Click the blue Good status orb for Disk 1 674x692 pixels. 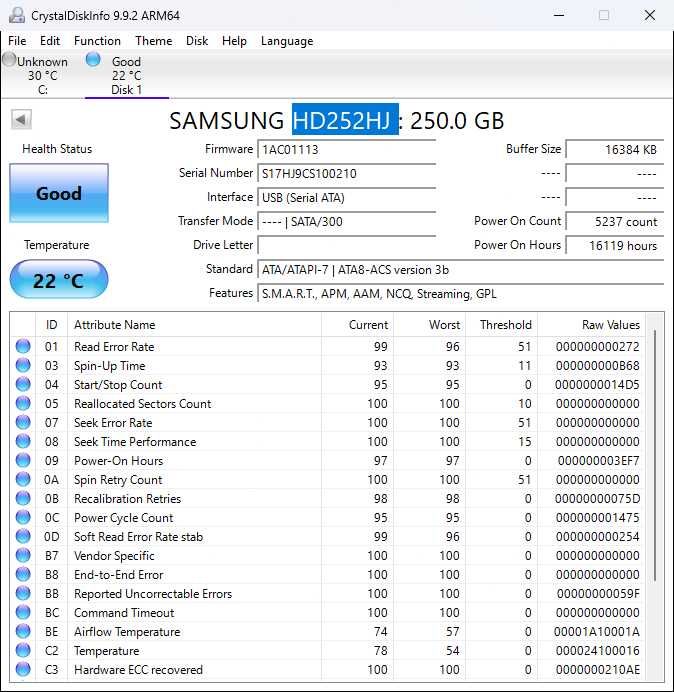click(93, 59)
